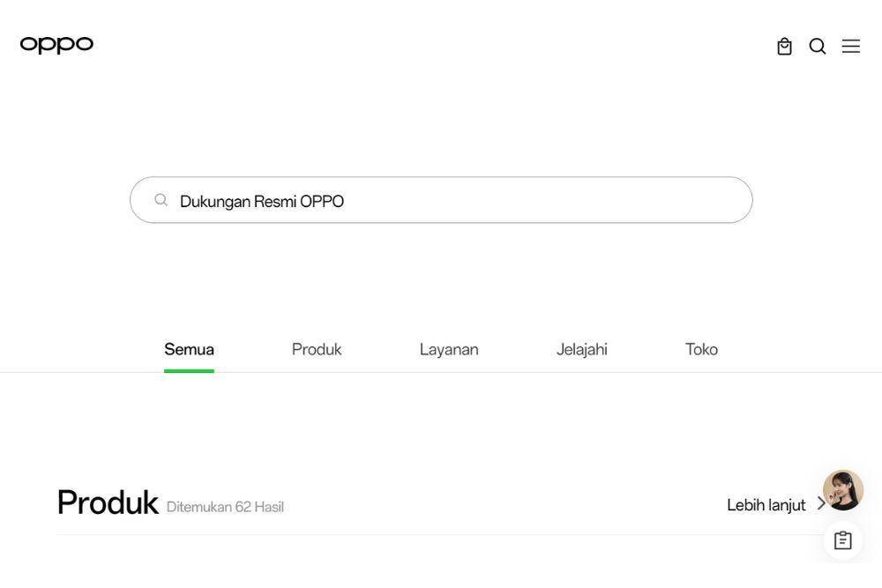Open the shopping bag cart icon

pyautogui.click(x=784, y=46)
